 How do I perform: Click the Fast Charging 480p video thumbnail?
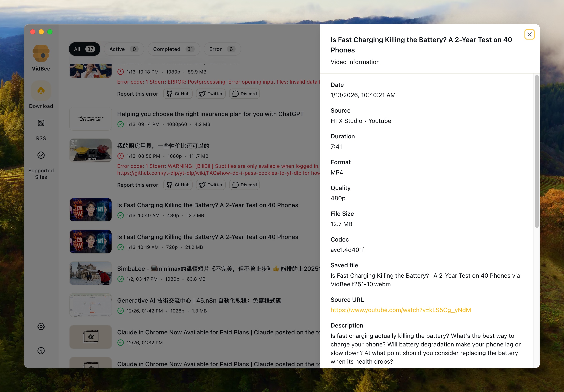pyautogui.click(x=90, y=210)
